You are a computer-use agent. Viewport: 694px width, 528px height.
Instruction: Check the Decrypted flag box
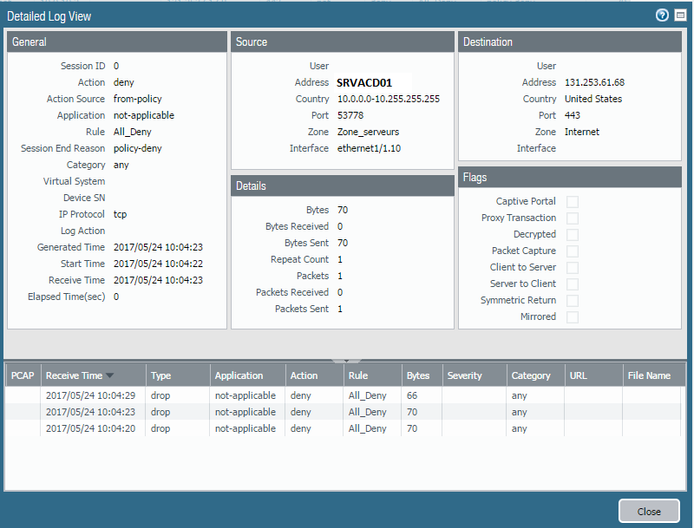tap(573, 234)
